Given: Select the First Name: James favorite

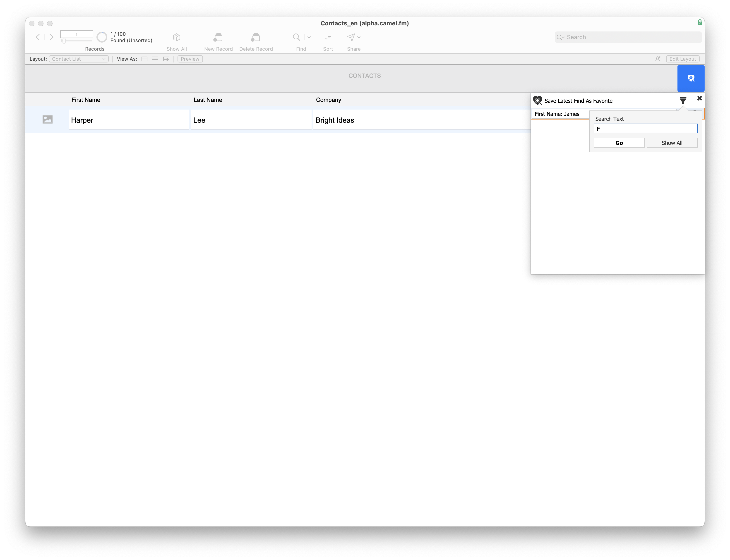Looking at the screenshot, I should [x=561, y=114].
